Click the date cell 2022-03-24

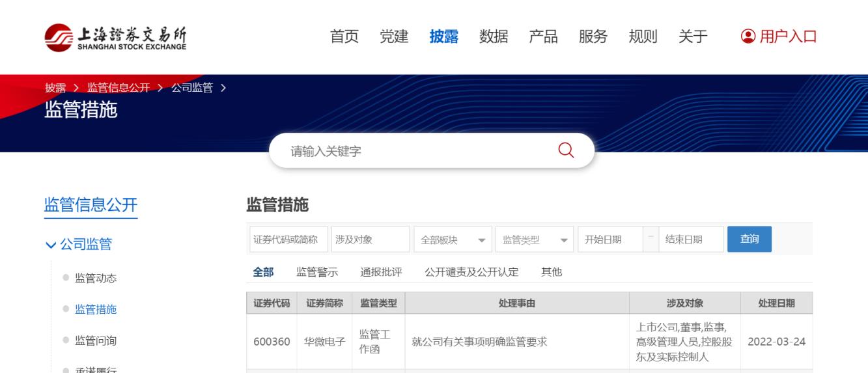point(776,341)
